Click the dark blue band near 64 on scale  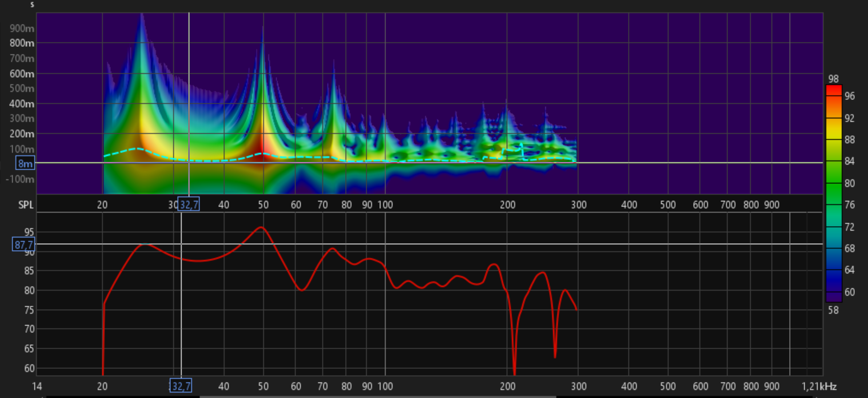click(834, 270)
